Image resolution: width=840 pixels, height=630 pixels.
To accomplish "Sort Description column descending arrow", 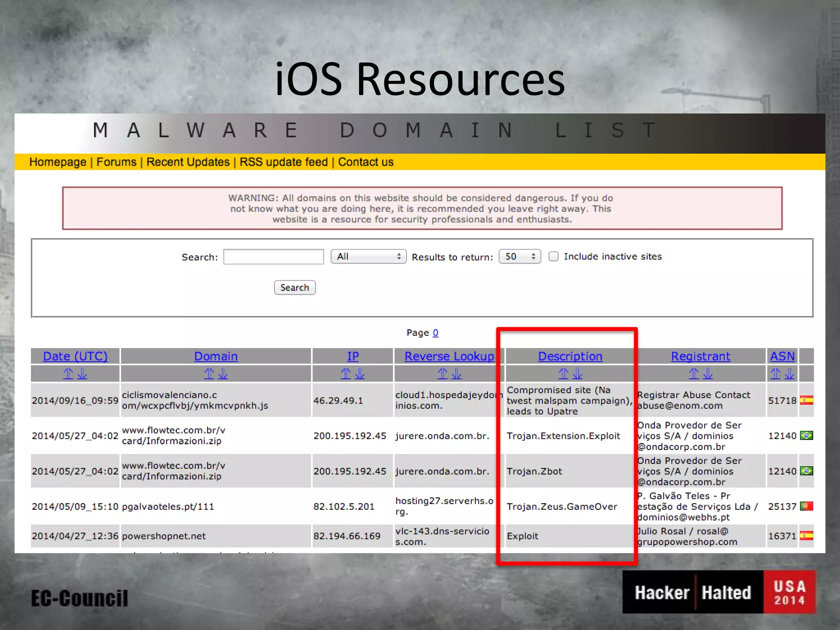I will (x=577, y=374).
